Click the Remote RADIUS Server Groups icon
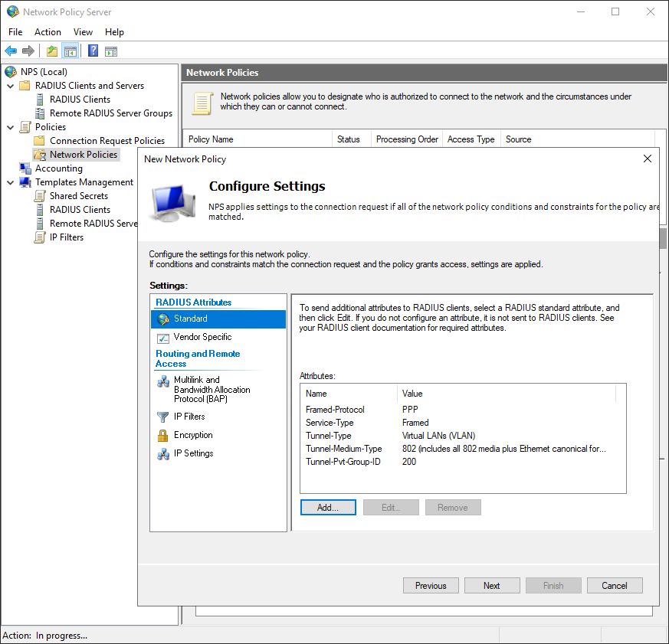 (40, 113)
